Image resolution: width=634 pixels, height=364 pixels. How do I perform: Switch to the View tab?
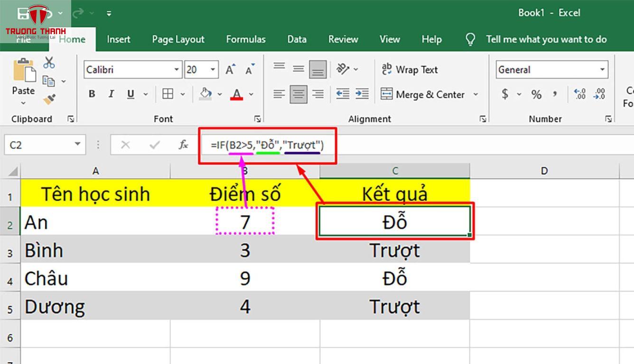coord(390,39)
